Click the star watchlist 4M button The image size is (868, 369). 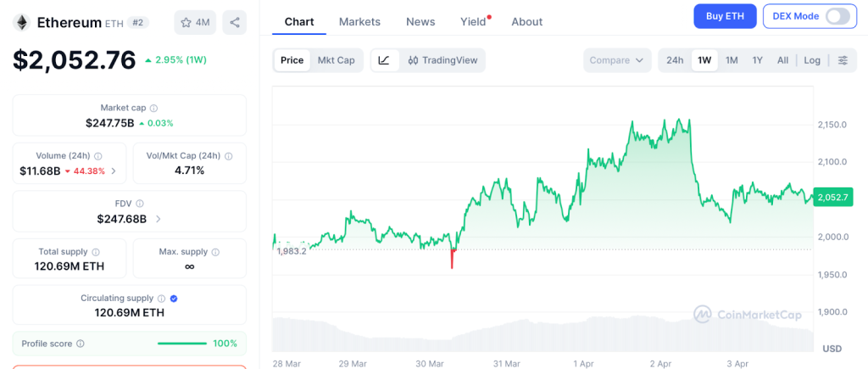(195, 22)
